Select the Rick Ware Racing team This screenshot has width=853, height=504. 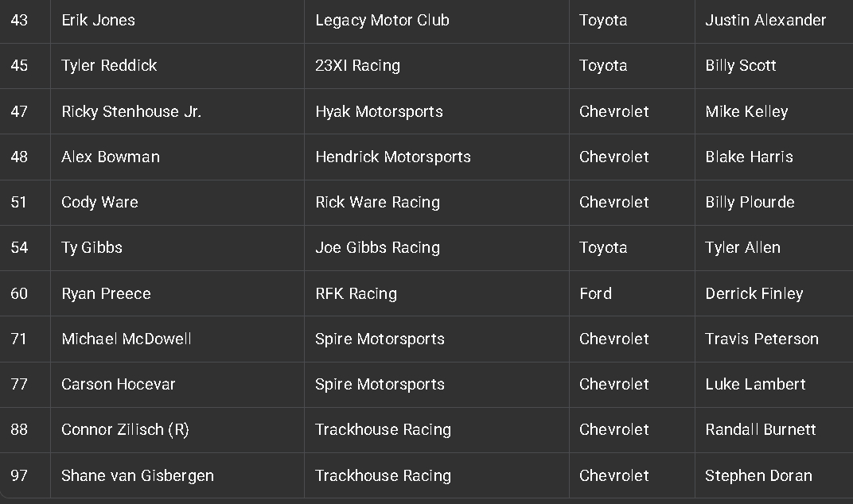pos(377,202)
